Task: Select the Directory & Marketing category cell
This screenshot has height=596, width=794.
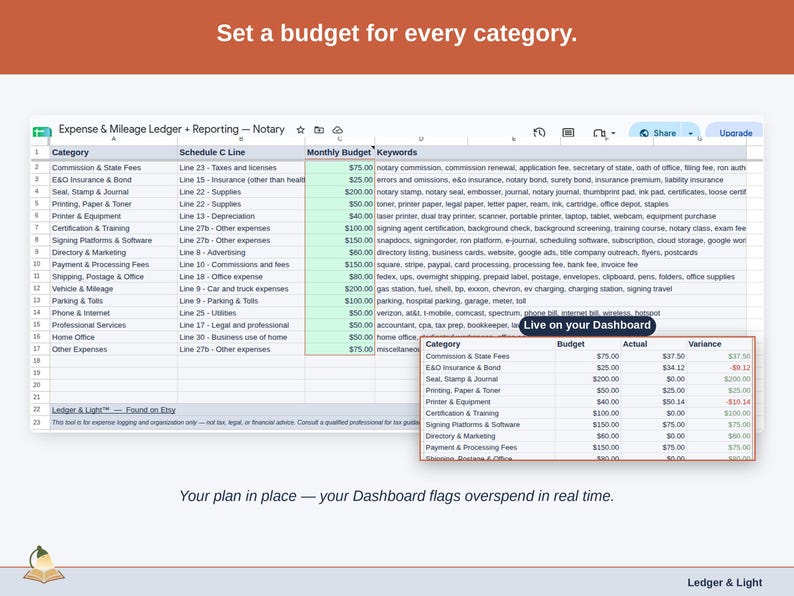Action: [114, 253]
